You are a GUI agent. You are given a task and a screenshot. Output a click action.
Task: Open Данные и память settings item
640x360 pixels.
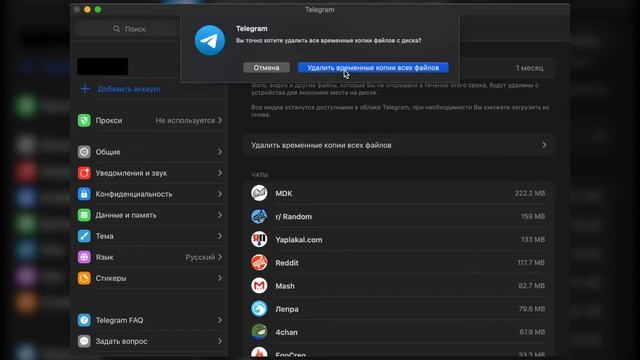150,215
